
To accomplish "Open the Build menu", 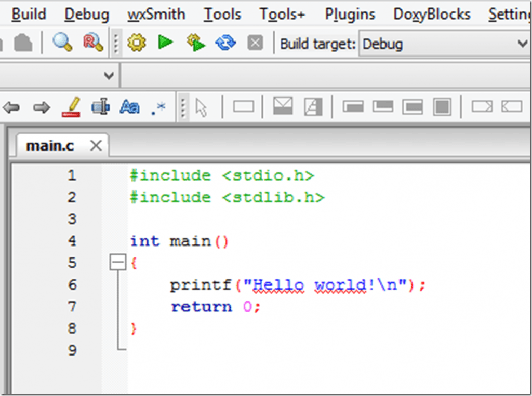I will 29,14.
